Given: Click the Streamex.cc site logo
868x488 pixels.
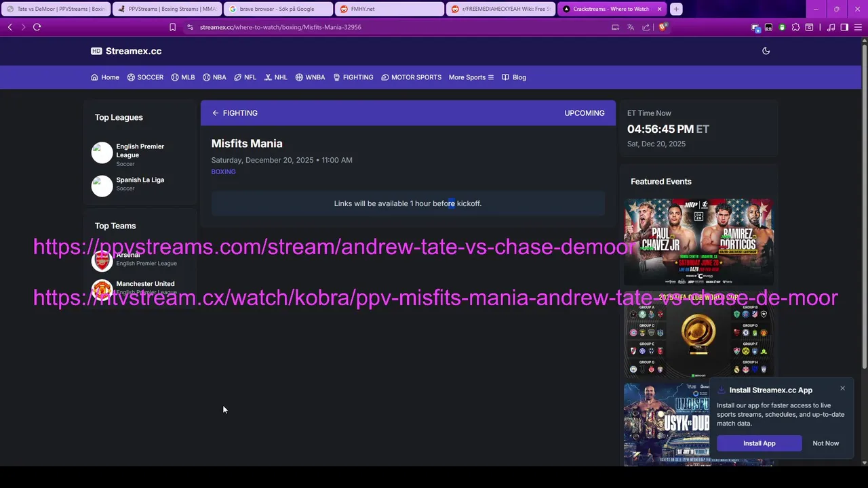Looking at the screenshot, I should pyautogui.click(x=126, y=51).
